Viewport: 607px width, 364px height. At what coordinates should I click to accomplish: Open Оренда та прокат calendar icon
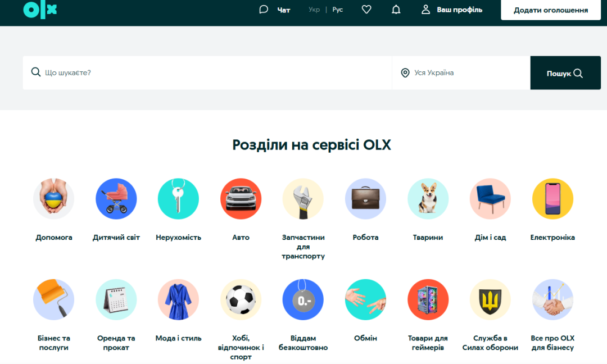click(x=116, y=299)
